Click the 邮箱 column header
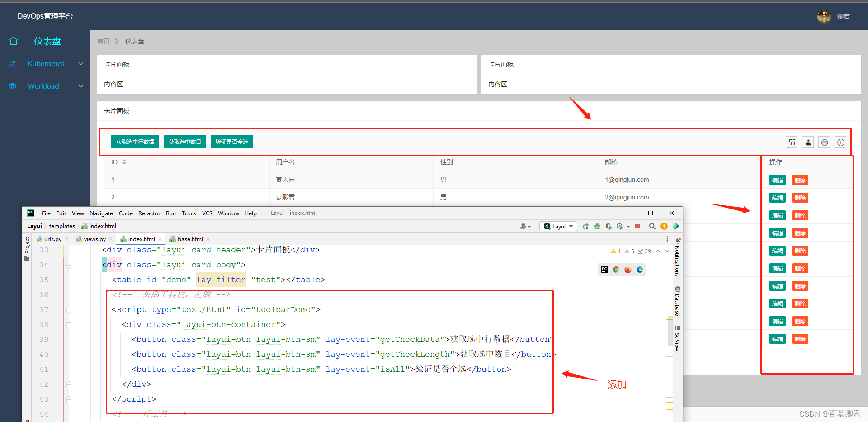868x422 pixels. click(611, 162)
